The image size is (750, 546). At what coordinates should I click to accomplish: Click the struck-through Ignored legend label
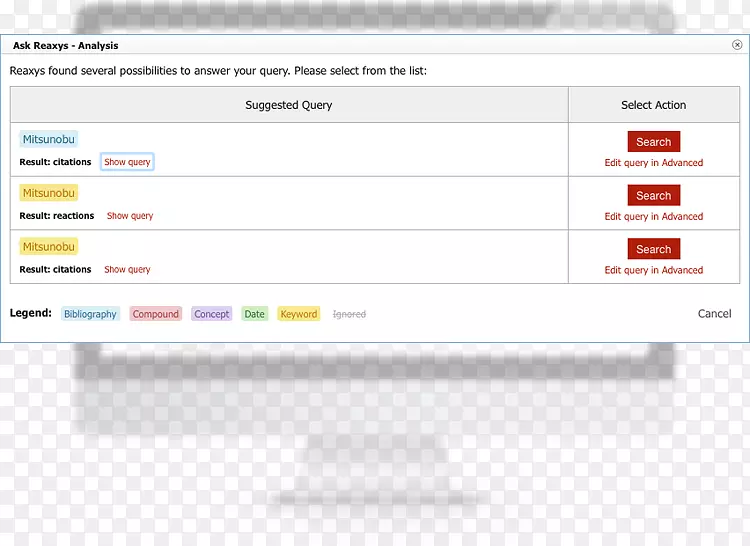click(349, 314)
